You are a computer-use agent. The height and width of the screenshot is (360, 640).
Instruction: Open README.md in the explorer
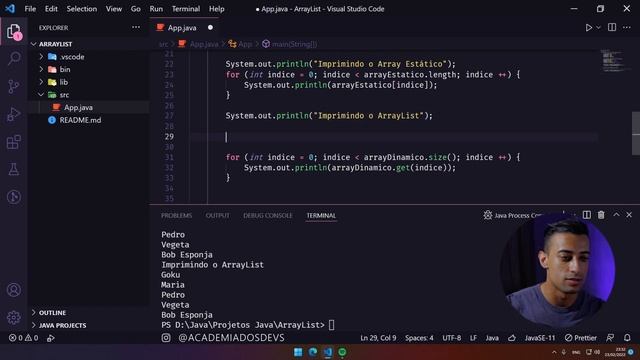pos(89,120)
